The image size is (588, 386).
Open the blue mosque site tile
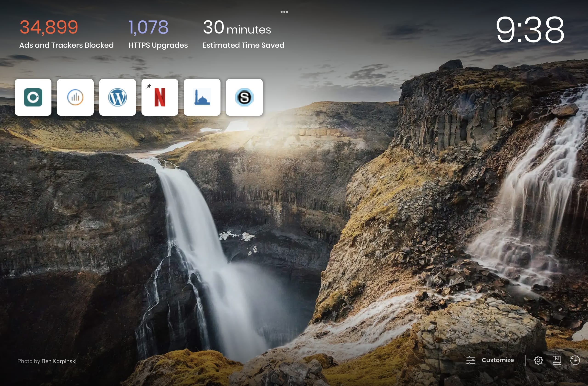(x=202, y=97)
